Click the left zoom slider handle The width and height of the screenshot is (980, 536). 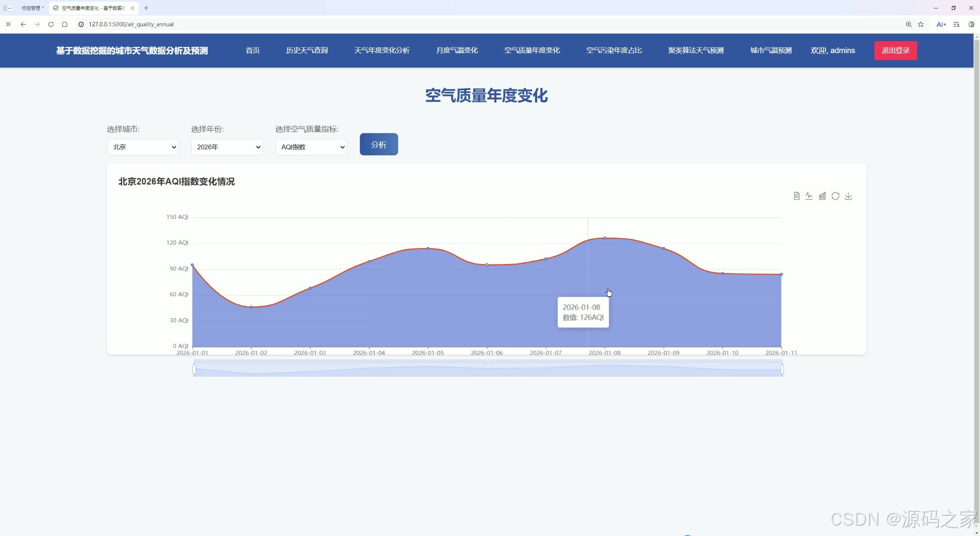coord(194,369)
